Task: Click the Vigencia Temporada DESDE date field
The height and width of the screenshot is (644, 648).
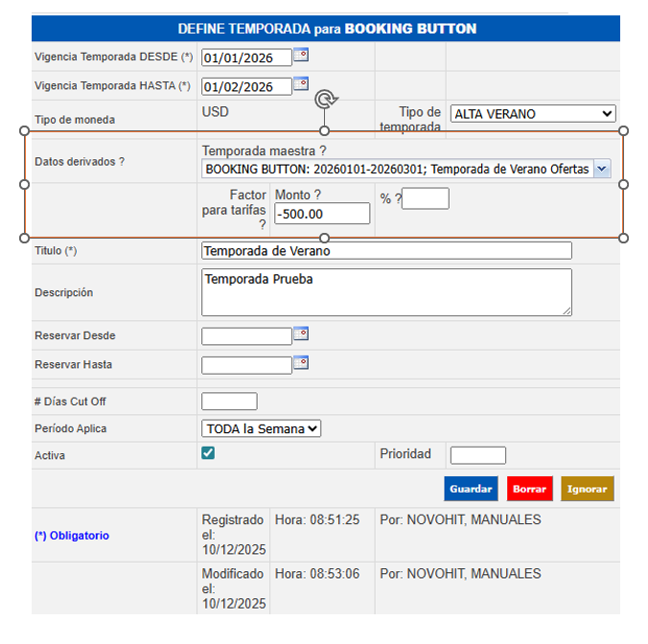Action: (x=245, y=57)
